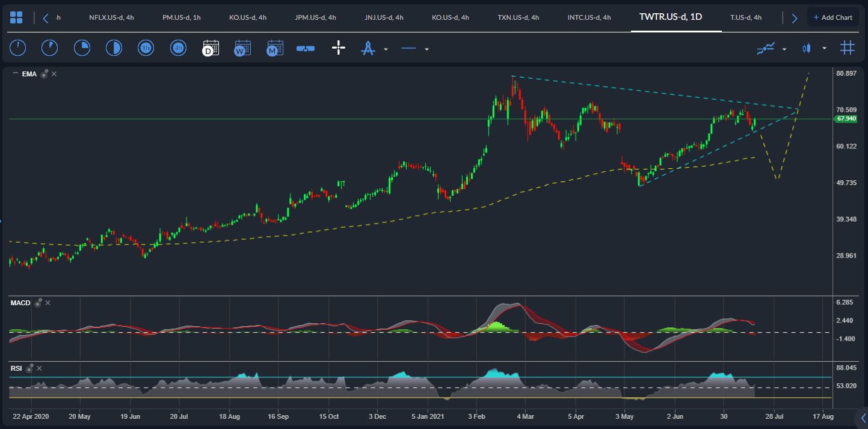Select the line drawing tool

(409, 49)
